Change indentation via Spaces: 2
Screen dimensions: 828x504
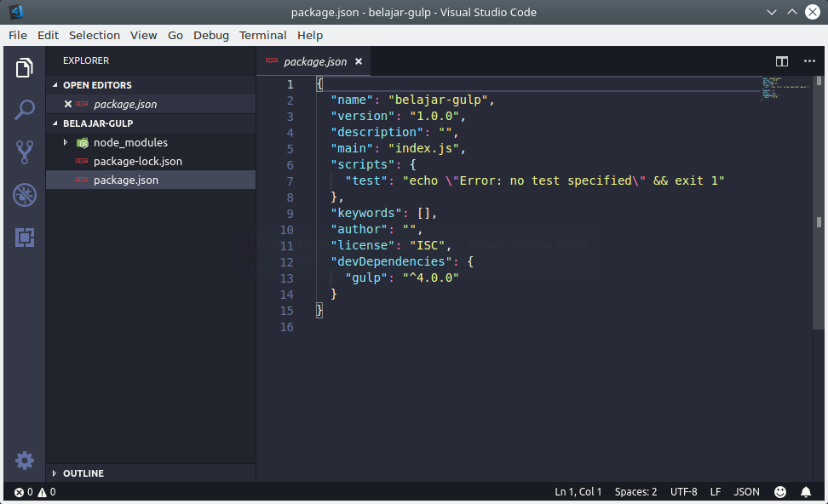click(635, 491)
